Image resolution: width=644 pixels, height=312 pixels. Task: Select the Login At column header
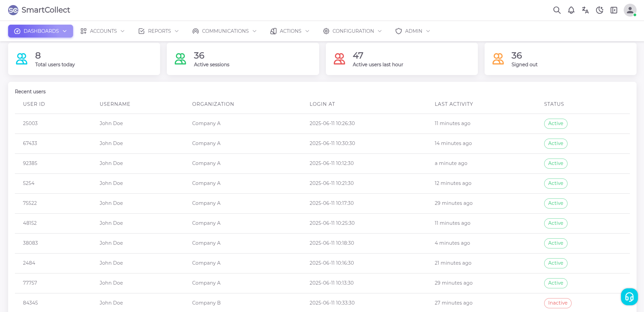322,104
